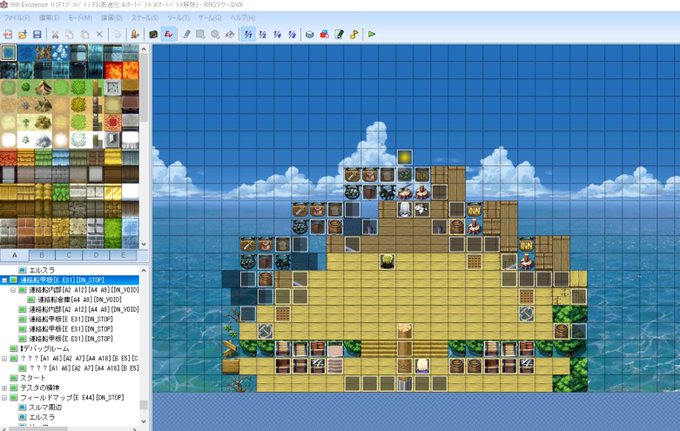The image size is (680, 431).
Task: Expand the テスタの精神 map node
Action: click(x=4, y=388)
